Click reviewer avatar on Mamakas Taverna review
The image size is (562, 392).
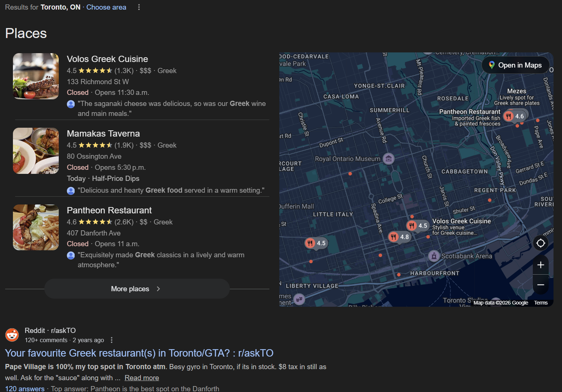point(71,190)
